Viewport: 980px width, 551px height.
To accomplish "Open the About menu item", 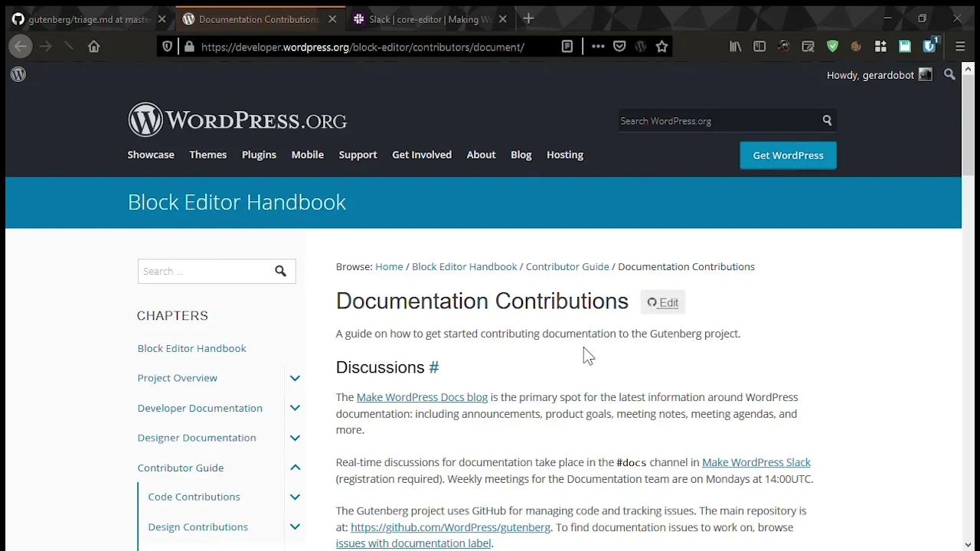I will click(x=482, y=155).
